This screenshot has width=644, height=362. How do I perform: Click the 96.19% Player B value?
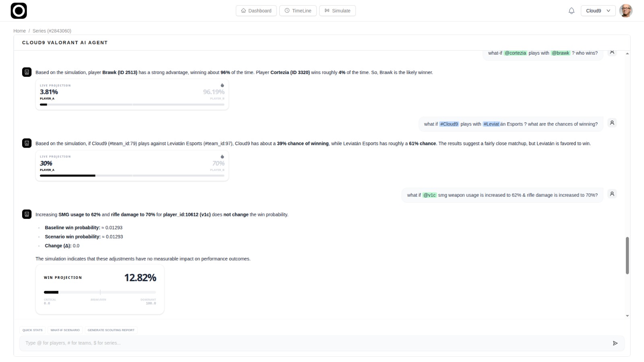(x=214, y=92)
